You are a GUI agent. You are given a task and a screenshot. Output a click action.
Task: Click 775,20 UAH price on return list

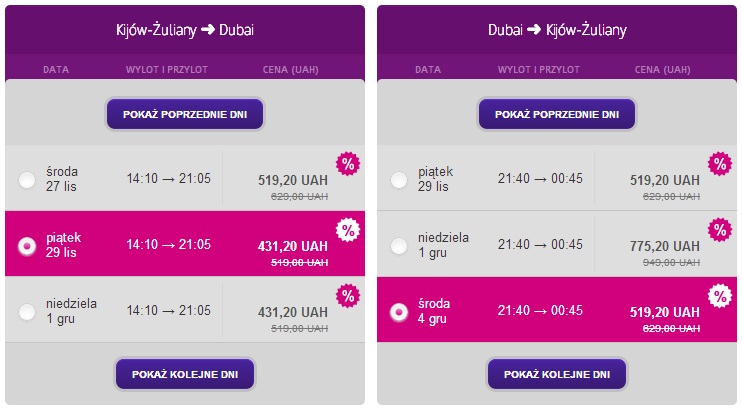pos(664,246)
